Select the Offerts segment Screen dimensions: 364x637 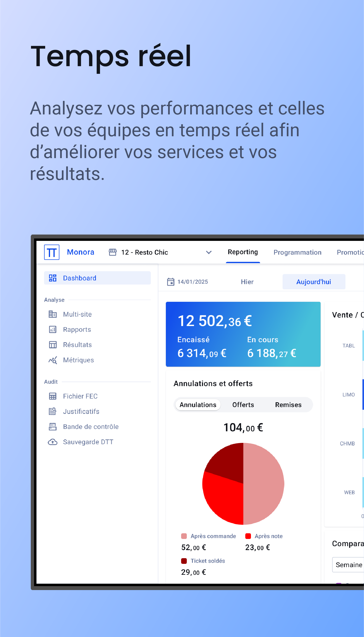click(x=243, y=405)
